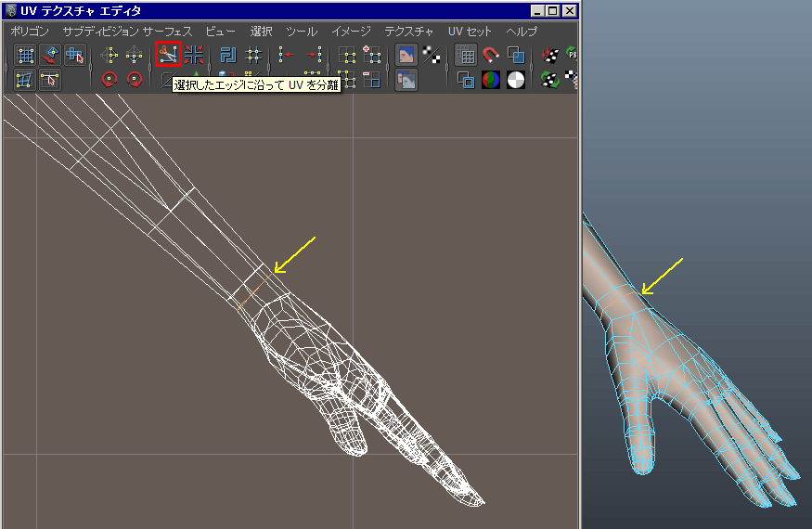
Task: Open the ポリゴン menu
Action: coord(30,32)
